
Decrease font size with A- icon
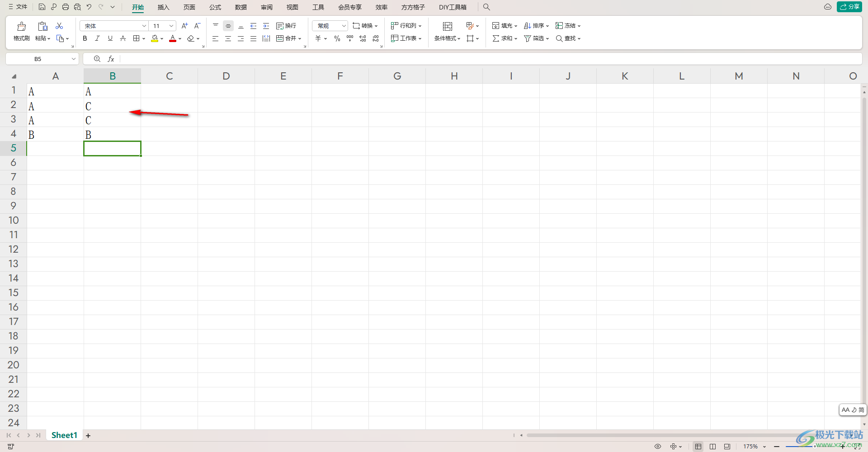coord(197,26)
